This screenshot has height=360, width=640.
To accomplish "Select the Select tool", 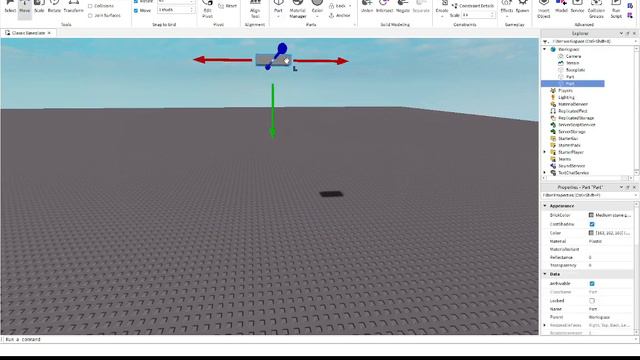I will pos(10,7).
